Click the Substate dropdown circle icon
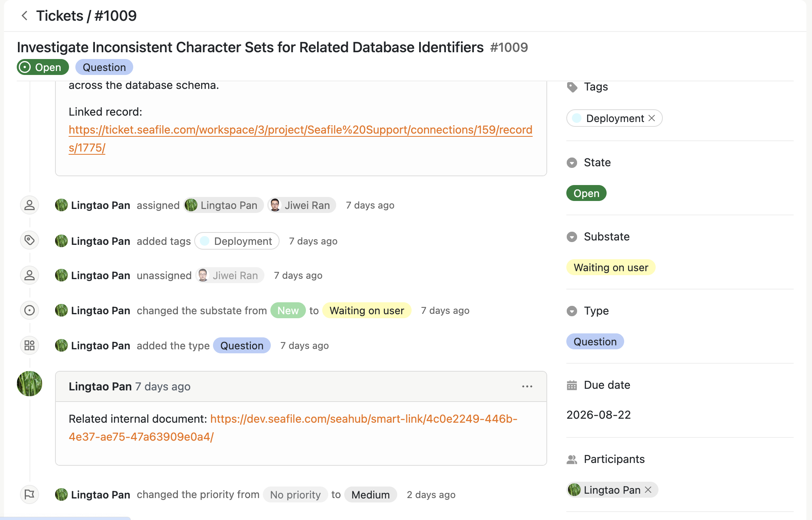812x520 pixels. 572,237
